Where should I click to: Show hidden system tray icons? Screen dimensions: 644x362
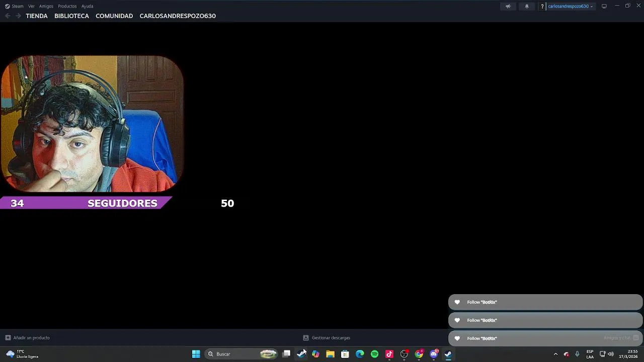coord(555,354)
